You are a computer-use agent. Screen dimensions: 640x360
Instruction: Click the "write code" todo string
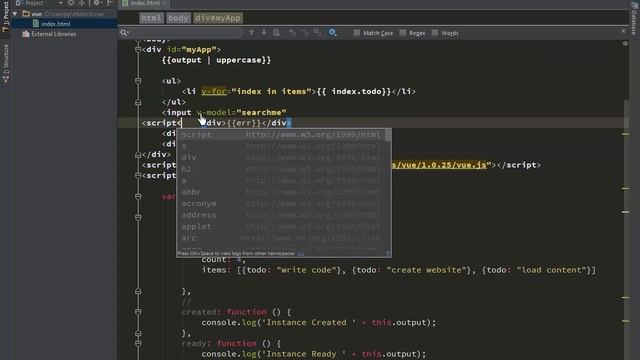pyautogui.click(x=306, y=270)
